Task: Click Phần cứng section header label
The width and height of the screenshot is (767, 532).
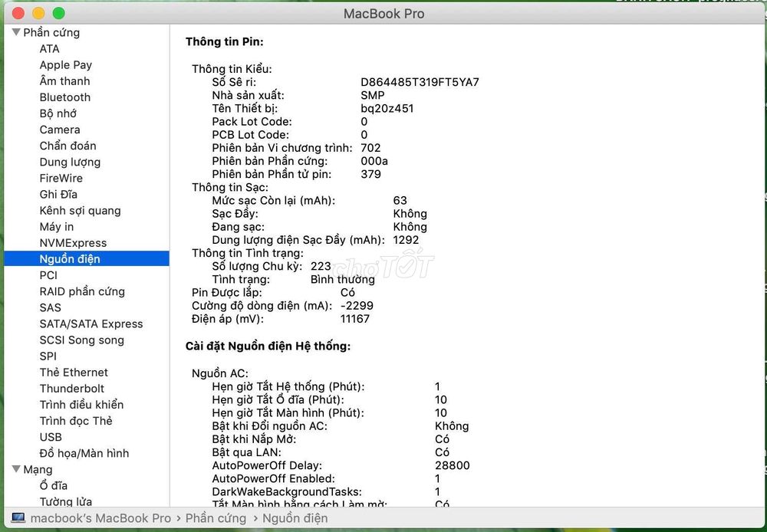Action: [x=51, y=33]
